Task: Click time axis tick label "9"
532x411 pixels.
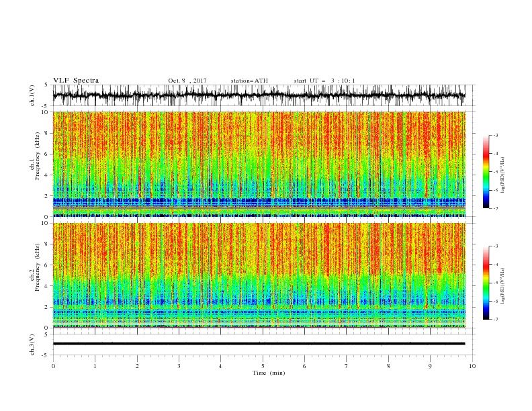Action: [430, 366]
